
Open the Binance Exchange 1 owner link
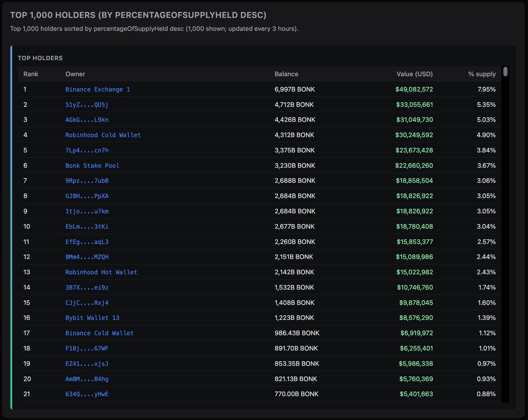(98, 89)
